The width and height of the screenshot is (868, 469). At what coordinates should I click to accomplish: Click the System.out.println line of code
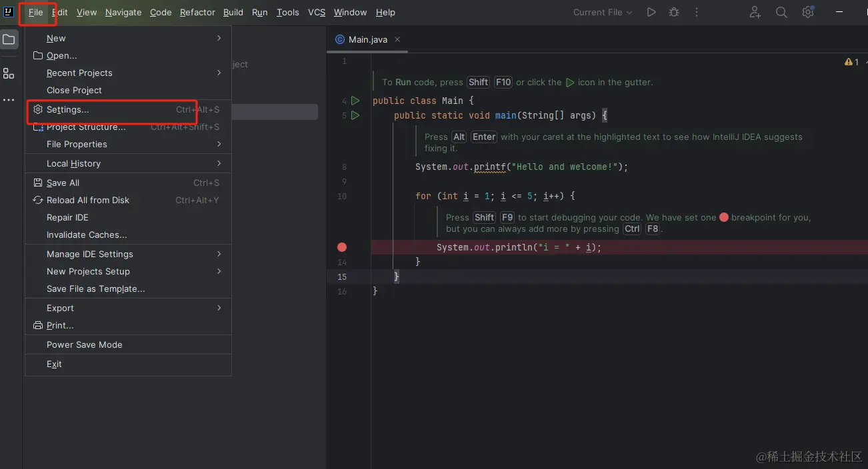(x=519, y=247)
